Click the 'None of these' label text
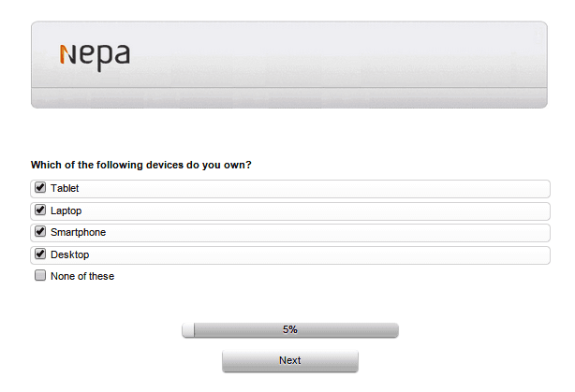This screenshot has width=575, height=392. click(x=82, y=277)
